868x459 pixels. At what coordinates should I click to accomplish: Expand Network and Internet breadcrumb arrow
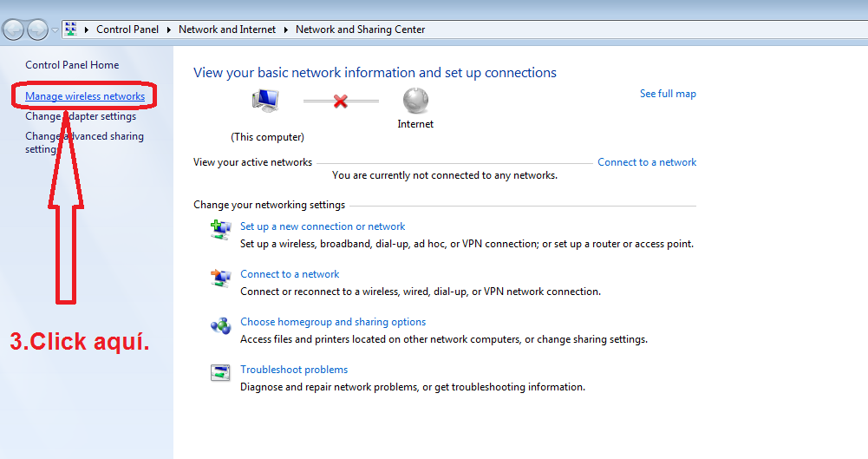[285, 30]
